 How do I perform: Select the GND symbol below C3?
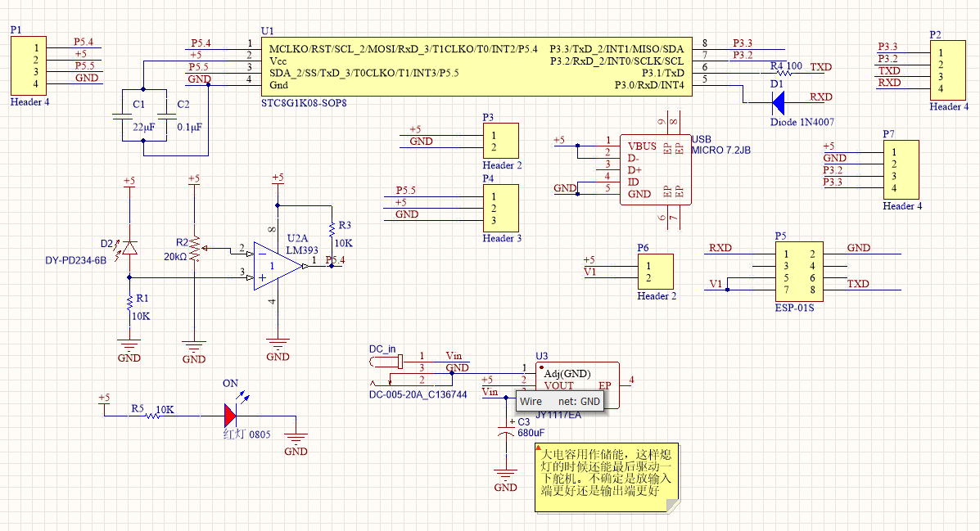[505, 481]
